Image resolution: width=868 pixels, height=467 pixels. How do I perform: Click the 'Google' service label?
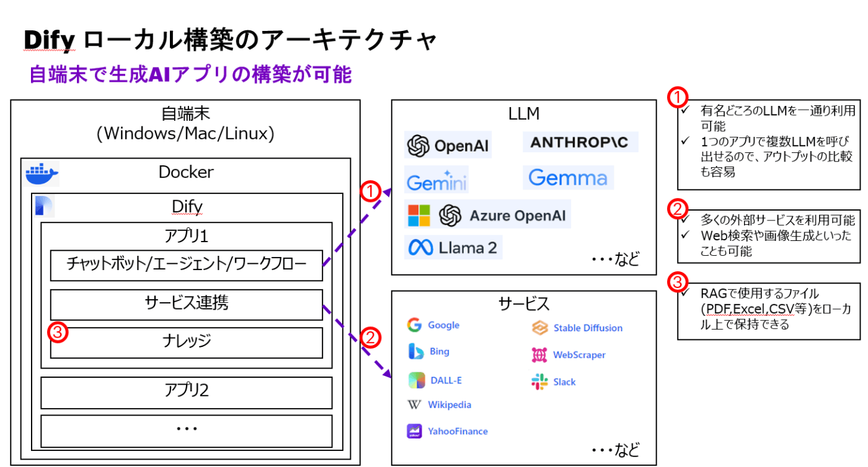[x=443, y=325]
